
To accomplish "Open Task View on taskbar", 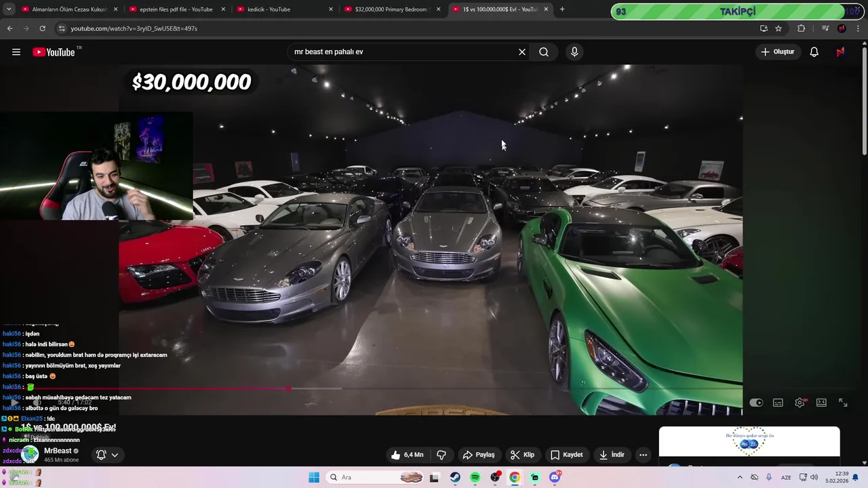I will (435, 477).
